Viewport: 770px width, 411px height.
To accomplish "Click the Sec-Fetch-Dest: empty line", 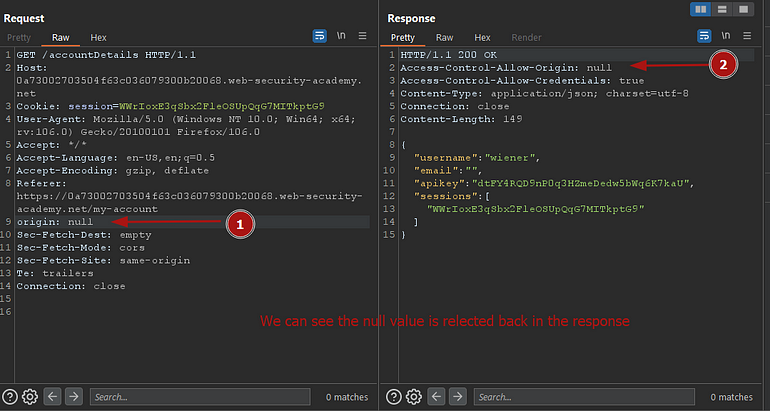I will click(83, 235).
